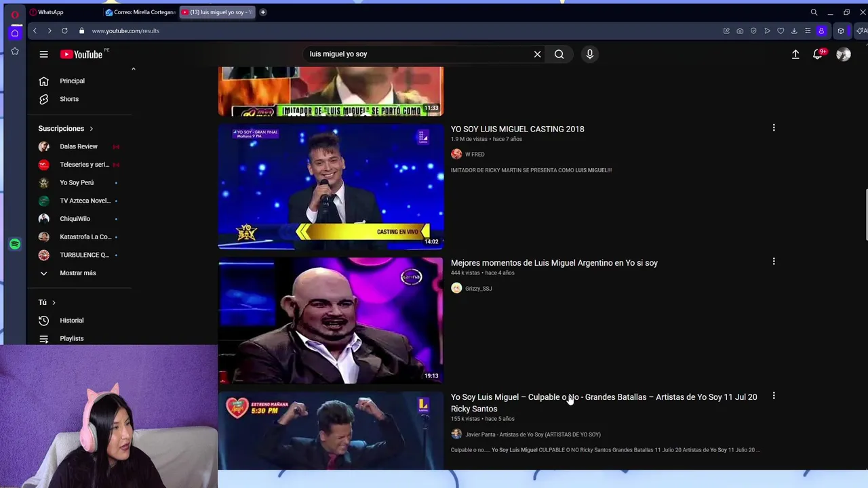Go back in the browser
Screen dimensions: 868x488
tap(35, 30)
